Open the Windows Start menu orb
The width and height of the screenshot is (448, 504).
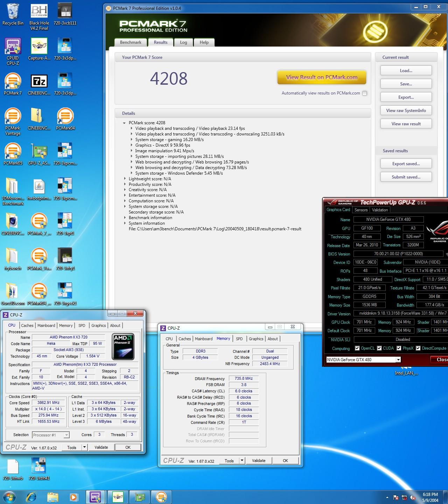pyautogui.click(x=9, y=497)
